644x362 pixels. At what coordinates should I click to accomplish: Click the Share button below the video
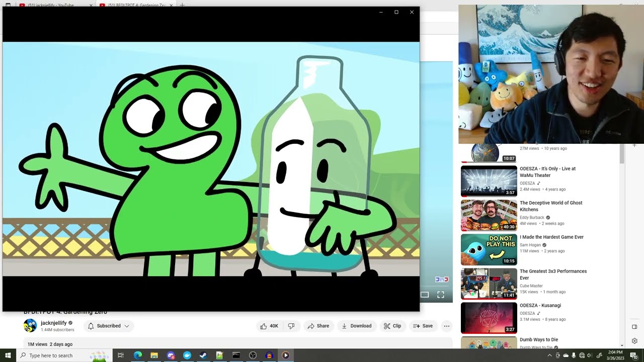(x=318, y=326)
